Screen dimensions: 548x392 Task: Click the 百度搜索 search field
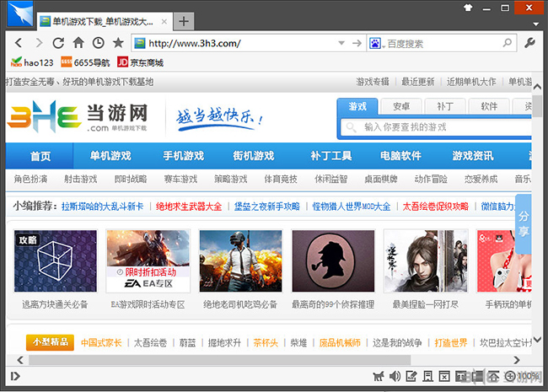coord(443,43)
